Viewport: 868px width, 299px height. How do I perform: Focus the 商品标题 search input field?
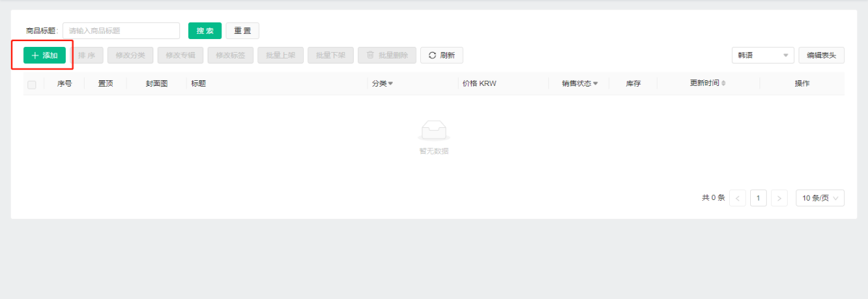coord(121,31)
